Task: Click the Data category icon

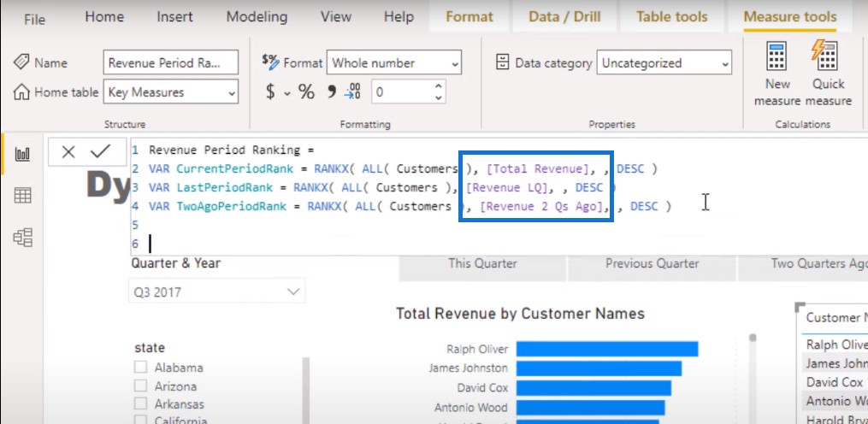Action: [502, 62]
